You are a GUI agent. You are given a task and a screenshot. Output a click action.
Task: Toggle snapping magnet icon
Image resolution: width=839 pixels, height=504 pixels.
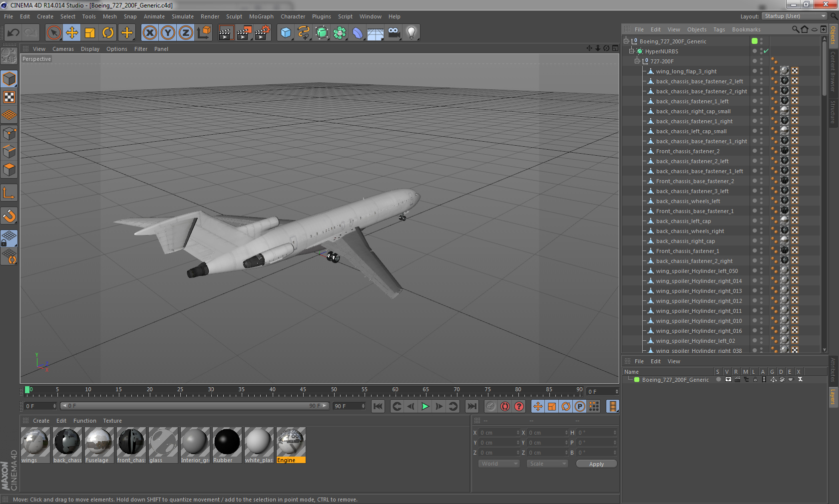[x=9, y=216]
